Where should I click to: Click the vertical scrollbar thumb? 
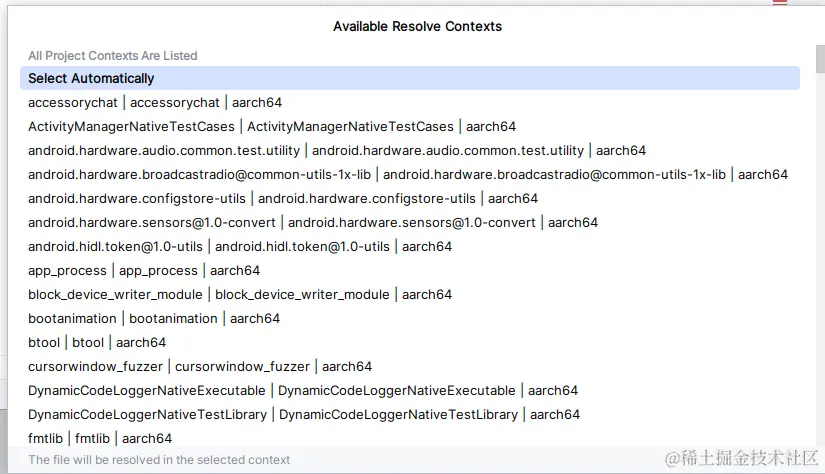click(819, 60)
